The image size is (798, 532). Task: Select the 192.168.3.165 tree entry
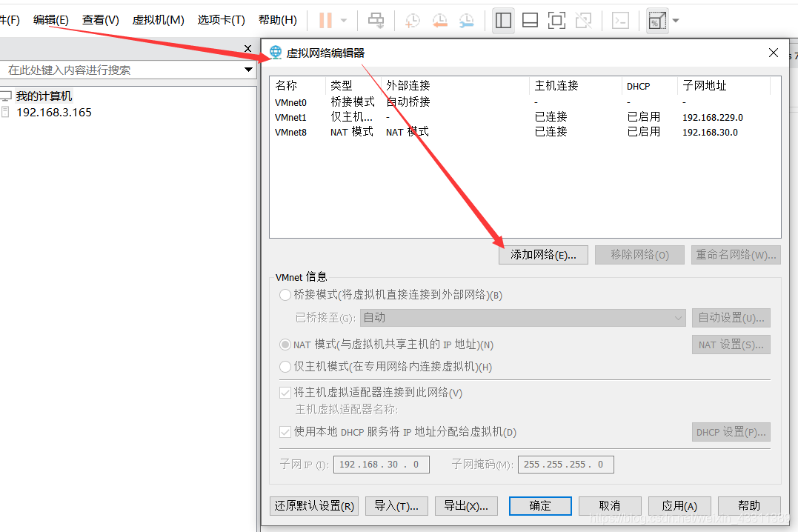pos(53,112)
